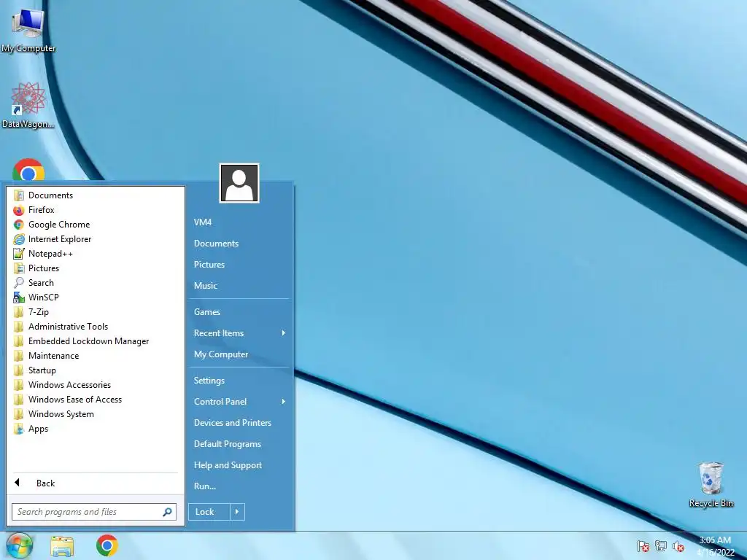Open the DataWagon desktop shortcut
Image resolution: width=747 pixels, height=560 pixels.
coord(28,105)
